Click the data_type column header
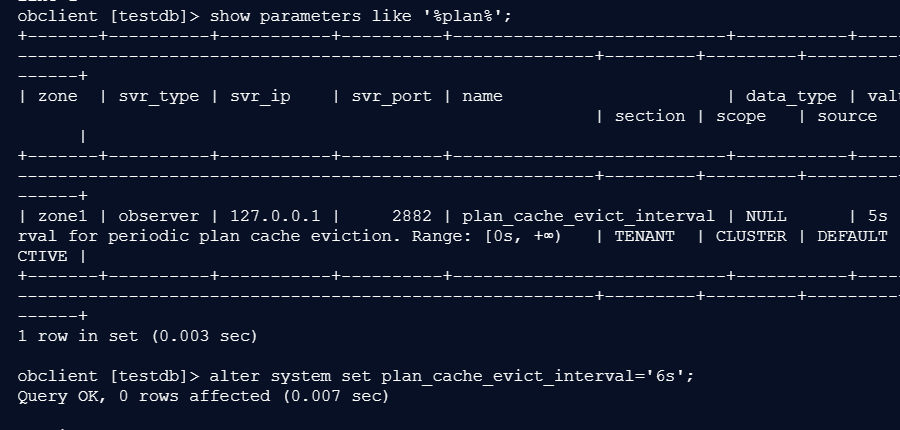 tap(791, 96)
